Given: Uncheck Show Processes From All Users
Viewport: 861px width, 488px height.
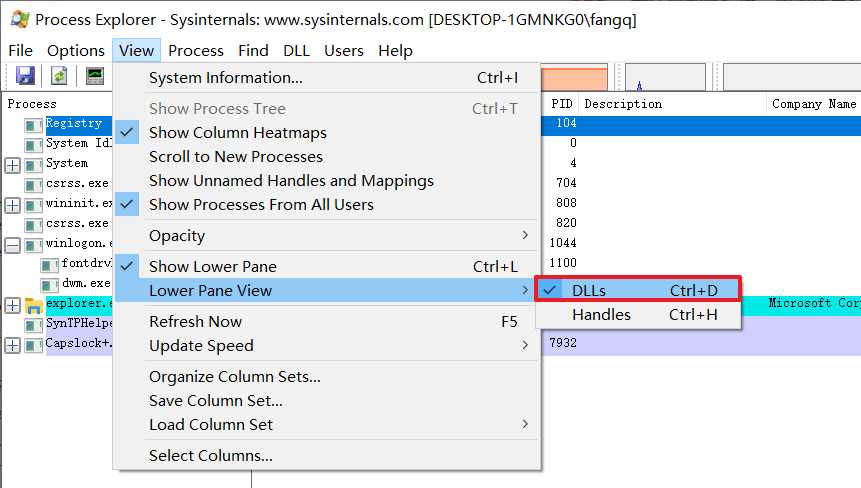Looking at the screenshot, I should click(326, 204).
